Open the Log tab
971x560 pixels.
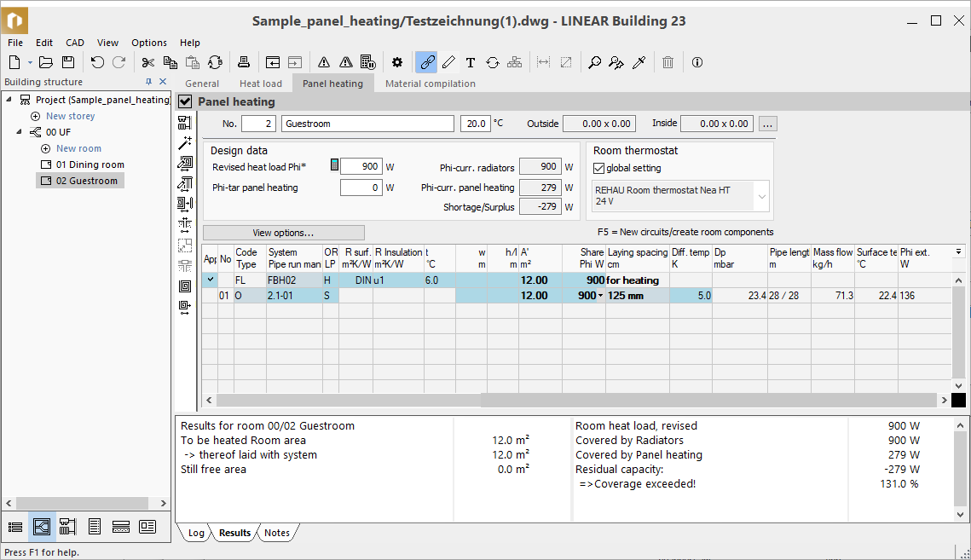(196, 533)
